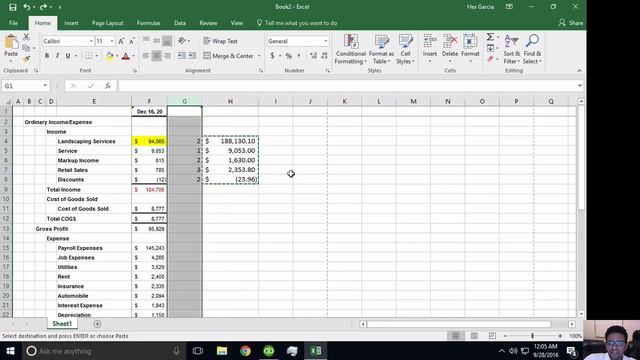
Task: Decrease decimal places
Action: point(324,56)
